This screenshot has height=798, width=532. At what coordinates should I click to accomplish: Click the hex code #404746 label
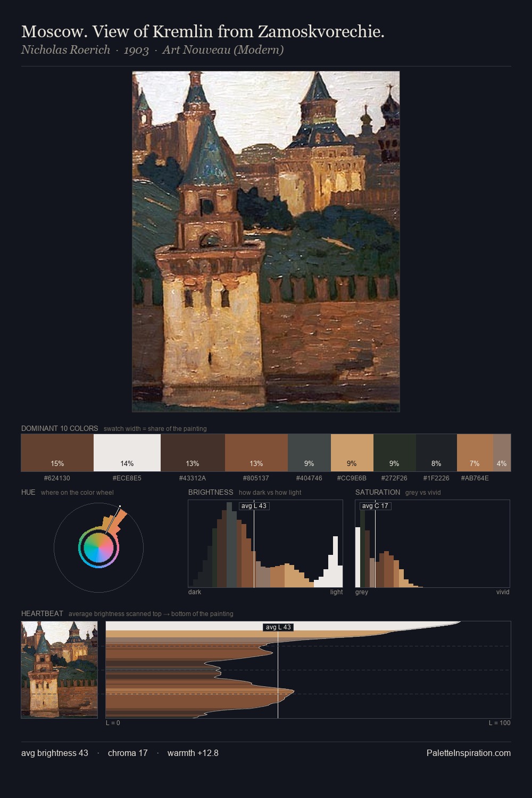[x=309, y=478]
